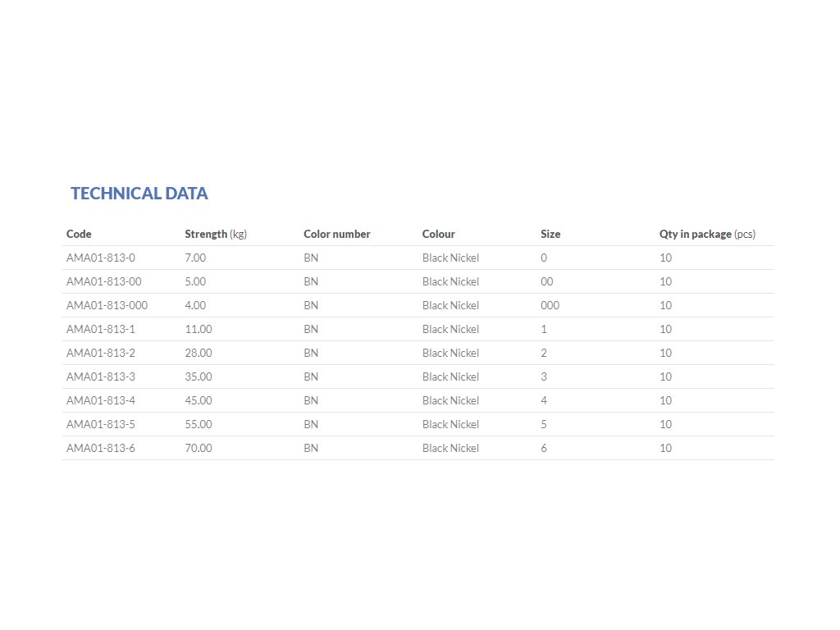Click the Size column header
The width and height of the screenshot is (840, 630).
coord(550,234)
